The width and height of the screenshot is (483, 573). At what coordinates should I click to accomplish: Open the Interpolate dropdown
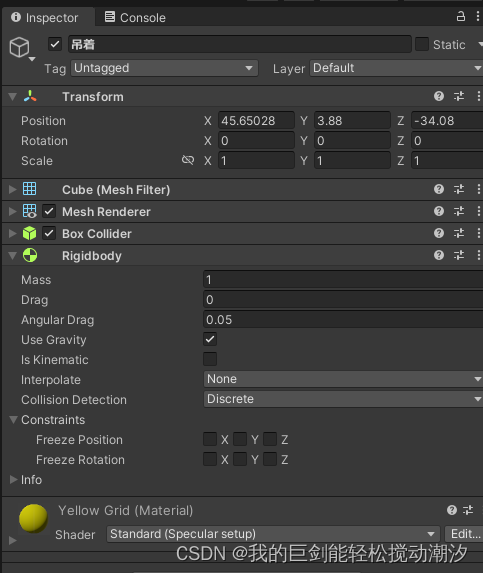click(x=343, y=379)
